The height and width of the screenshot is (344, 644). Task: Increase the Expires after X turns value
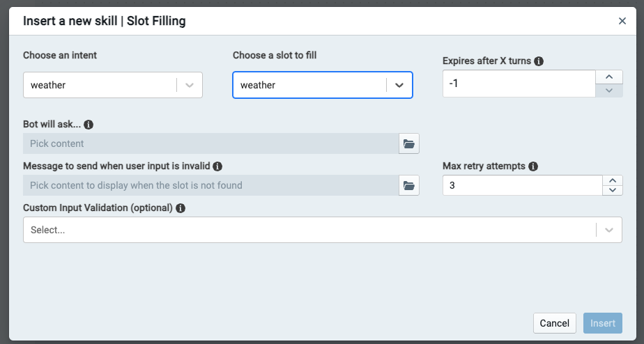coord(609,77)
